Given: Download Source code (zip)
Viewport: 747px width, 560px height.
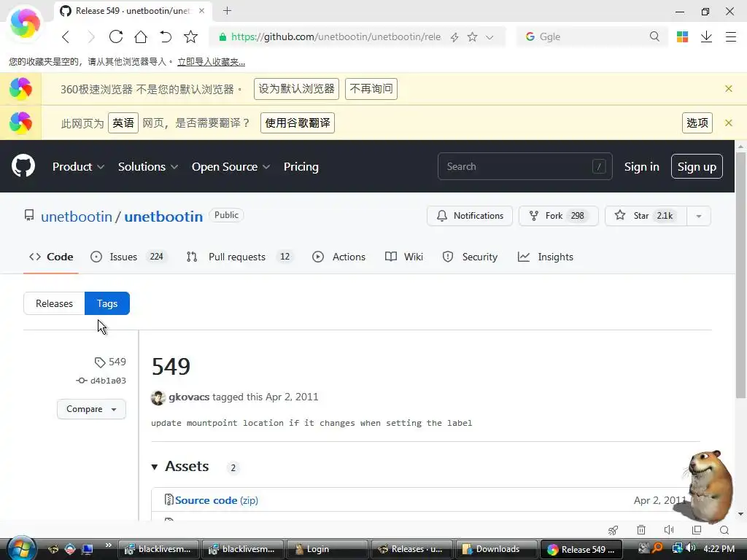Looking at the screenshot, I should (216, 500).
